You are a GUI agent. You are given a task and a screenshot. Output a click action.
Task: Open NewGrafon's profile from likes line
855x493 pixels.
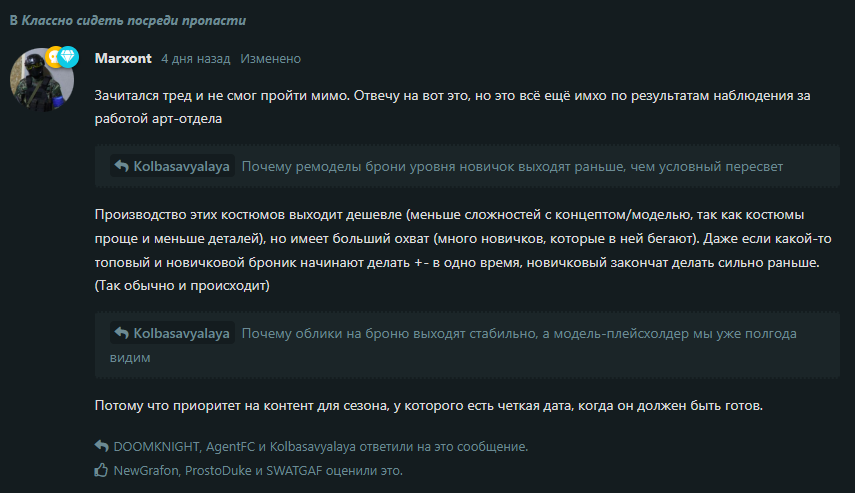(x=146, y=471)
